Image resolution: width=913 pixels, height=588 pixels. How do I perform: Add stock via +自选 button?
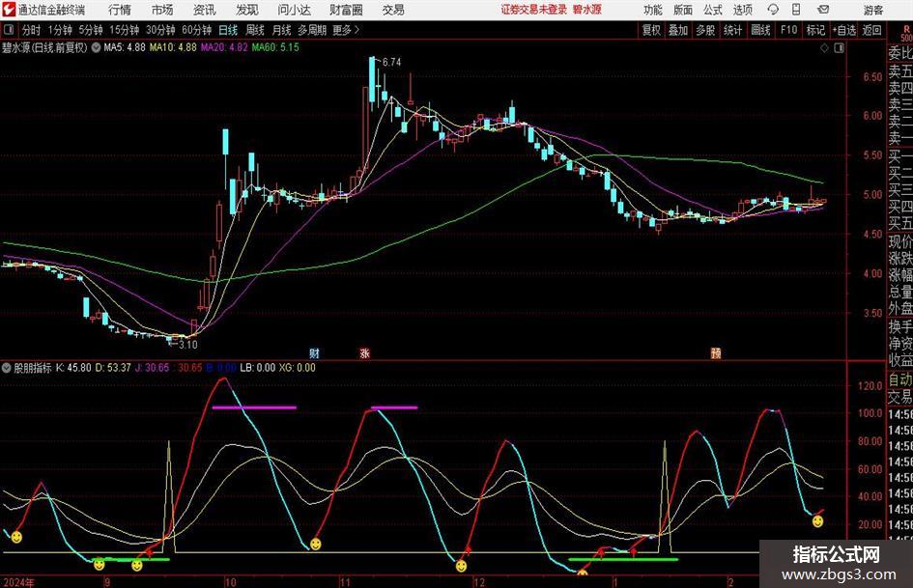click(843, 30)
